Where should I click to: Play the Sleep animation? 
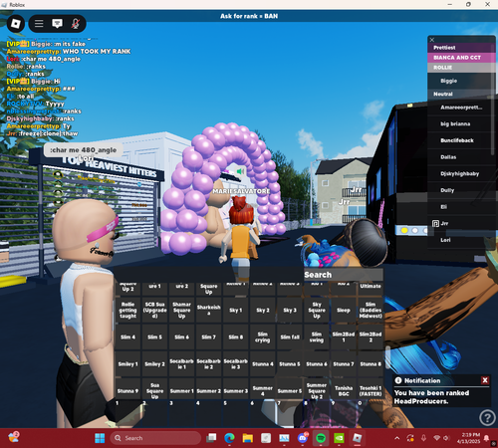pos(344,311)
